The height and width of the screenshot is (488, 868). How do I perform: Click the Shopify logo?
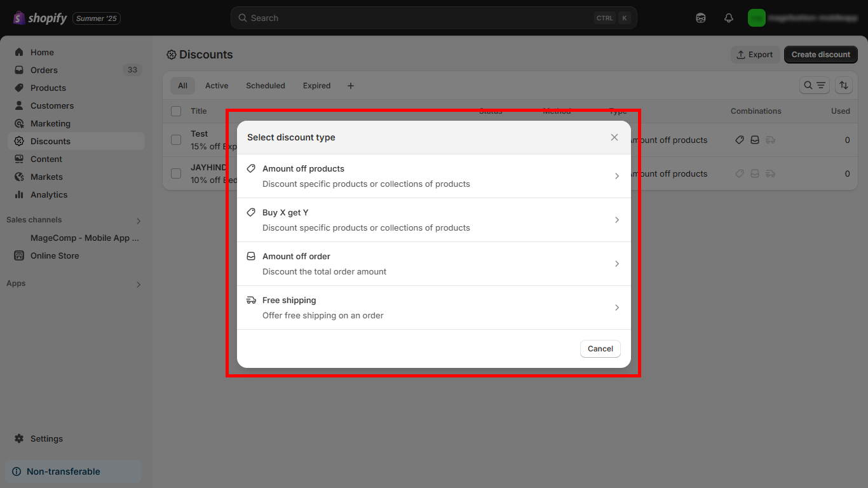pos(40,18)
